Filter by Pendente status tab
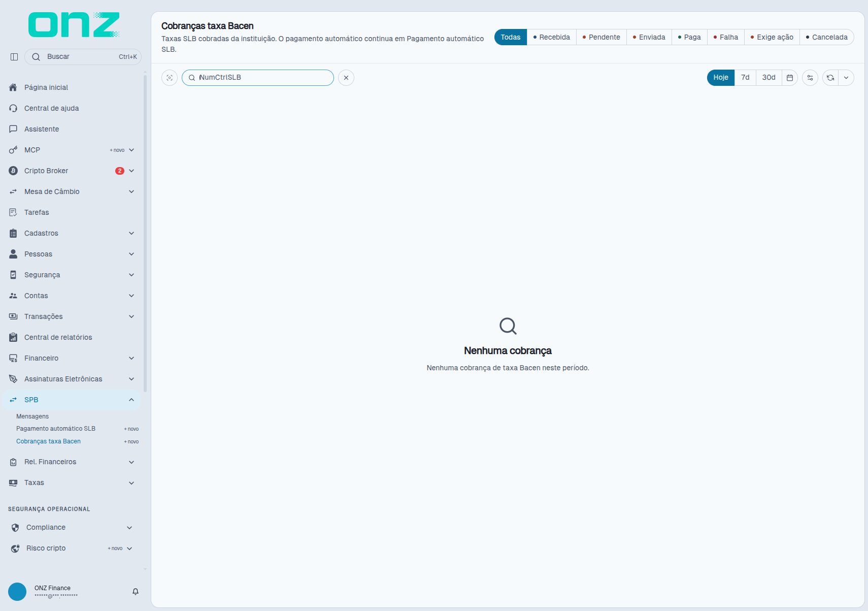Viewport: 868px width, 611px height. (x=602, y=37)
